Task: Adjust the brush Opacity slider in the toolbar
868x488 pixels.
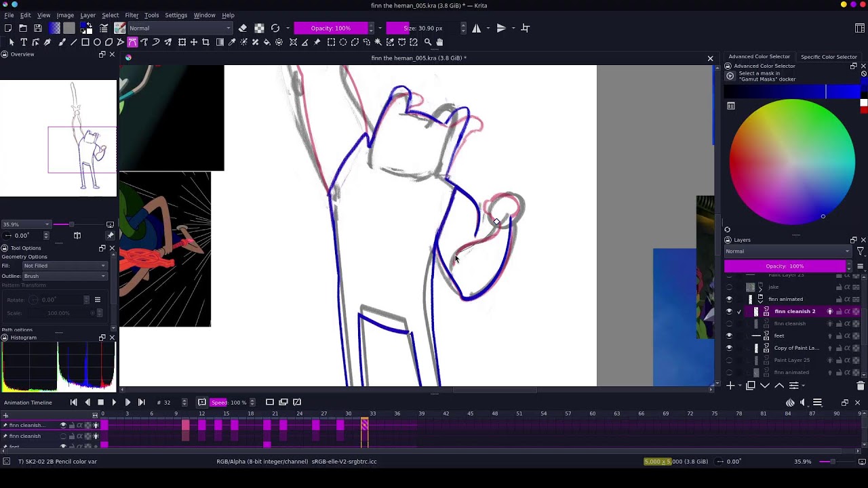Action: pos(331,28)
